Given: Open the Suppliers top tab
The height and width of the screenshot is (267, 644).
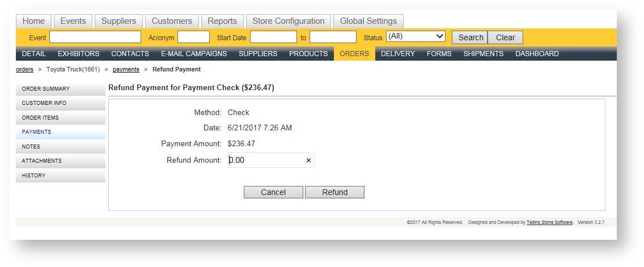Looking at the screenshot, I should pos(118,22).
